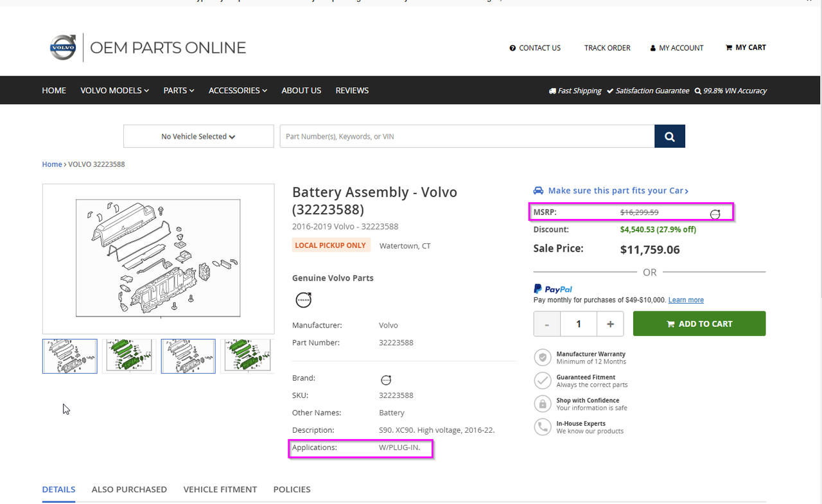The height and width of the screenshot is (504, 822).
Task: Click the Shop with Confidence lock icon
Action: pos(543,403)
